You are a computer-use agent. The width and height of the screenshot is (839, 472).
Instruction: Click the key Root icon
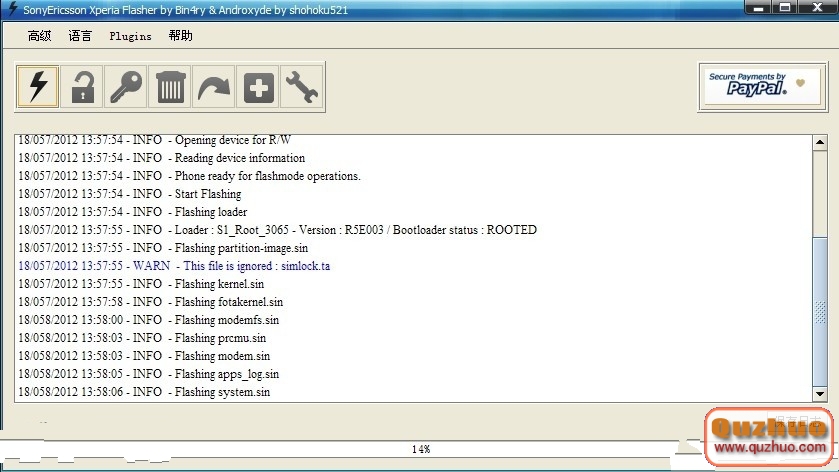(126, 87)
